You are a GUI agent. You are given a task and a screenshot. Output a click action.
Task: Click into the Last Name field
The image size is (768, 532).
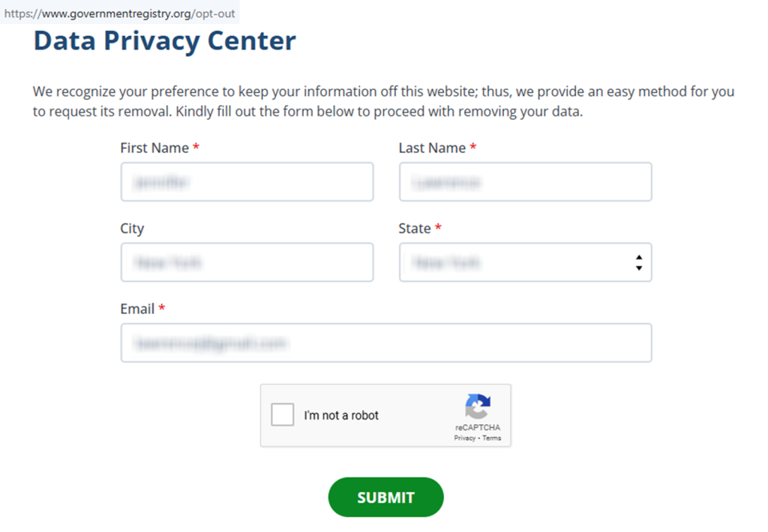(525, 182)
